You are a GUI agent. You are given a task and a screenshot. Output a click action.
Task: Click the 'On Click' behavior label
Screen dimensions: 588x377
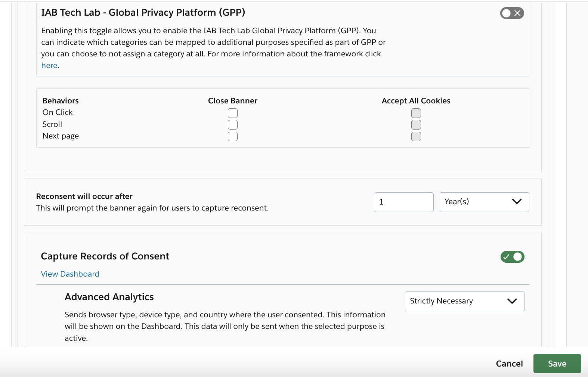[x=58, y=112]
